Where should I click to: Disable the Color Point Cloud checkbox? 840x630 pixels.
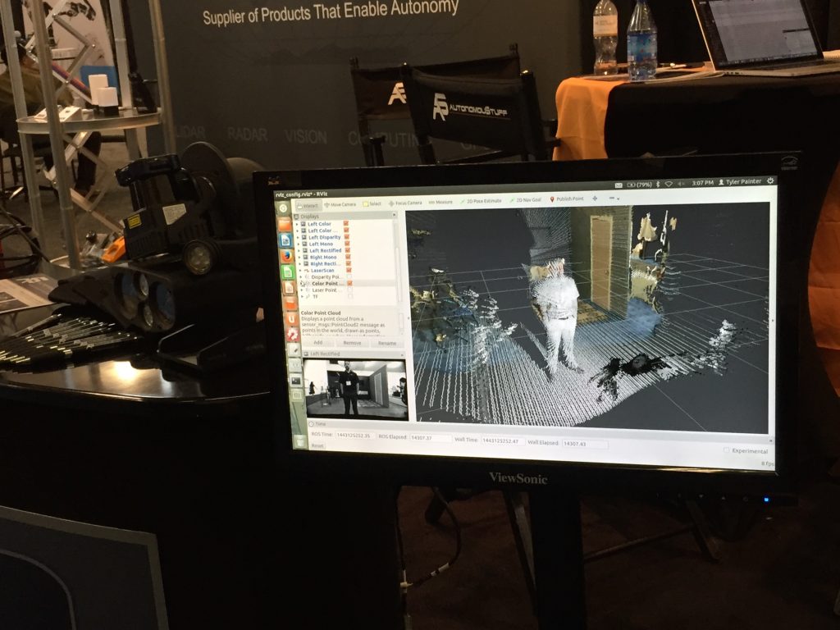pos(349,283)
